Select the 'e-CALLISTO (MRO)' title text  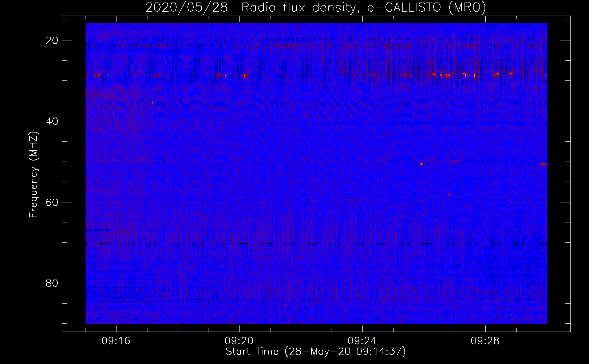point(427,8)
